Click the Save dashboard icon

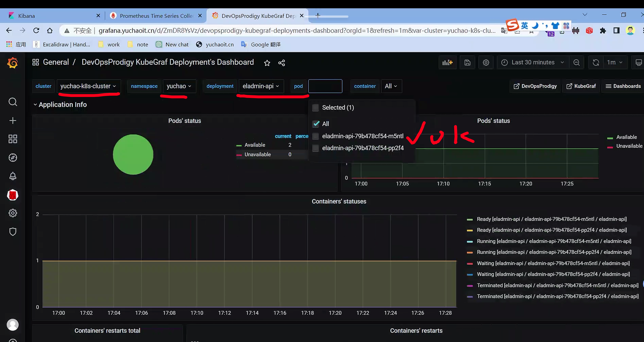[x=467, y=63]
